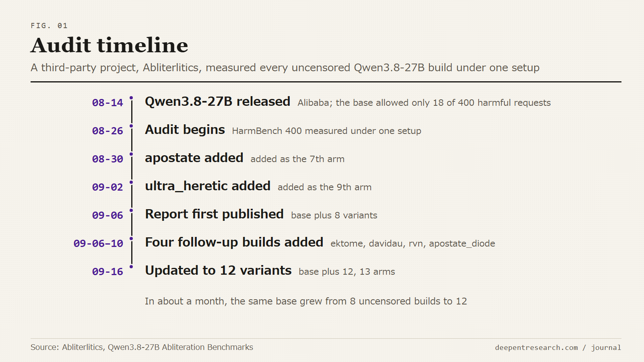Click the 08-30 timeline date
This screenshot has height=362, width=644.
(x=107, y=159)
